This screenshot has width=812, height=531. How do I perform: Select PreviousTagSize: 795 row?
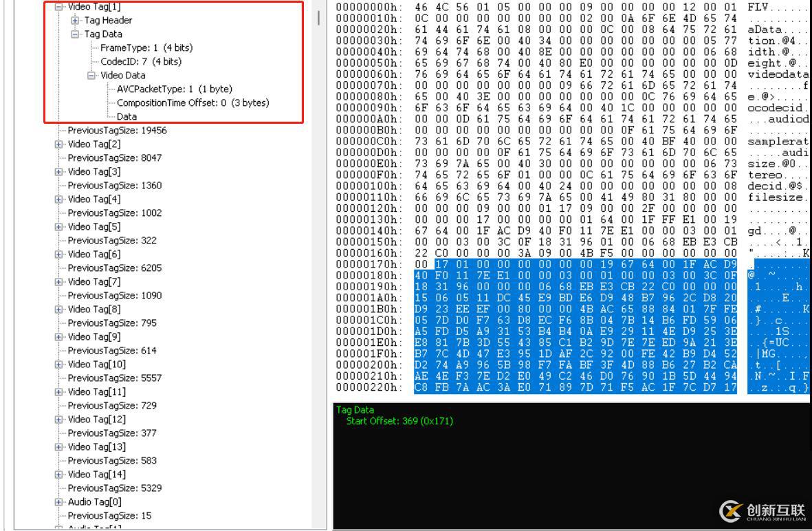[x=112, y=323]
